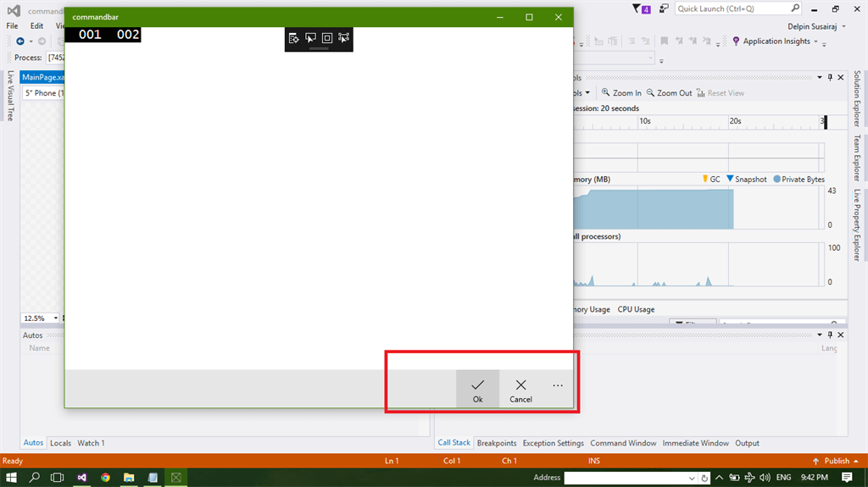Open the Application Insights dropdown arrow
868x487 pixels.
[x=815, y=42]
